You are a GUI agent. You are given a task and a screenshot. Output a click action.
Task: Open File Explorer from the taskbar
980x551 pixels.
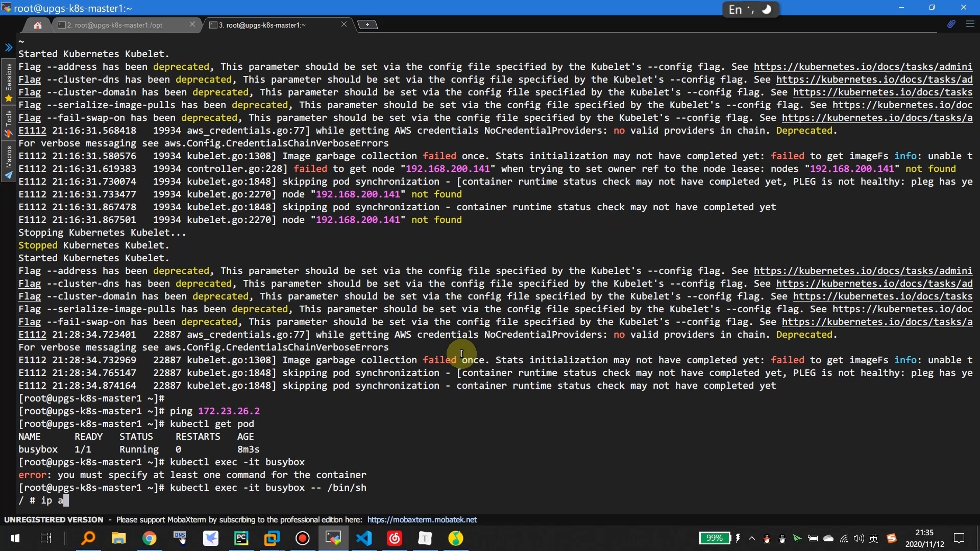[119, 538]
